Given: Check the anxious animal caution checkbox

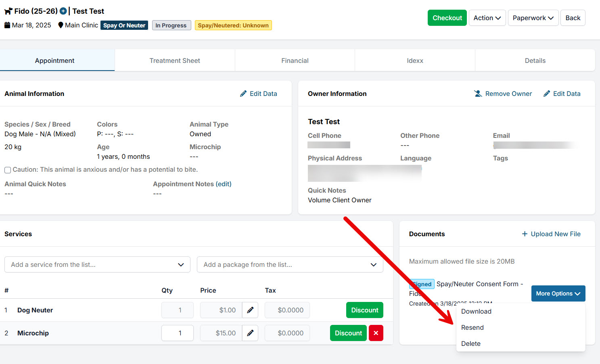Looking at the screenshot, I should (8, 170).
